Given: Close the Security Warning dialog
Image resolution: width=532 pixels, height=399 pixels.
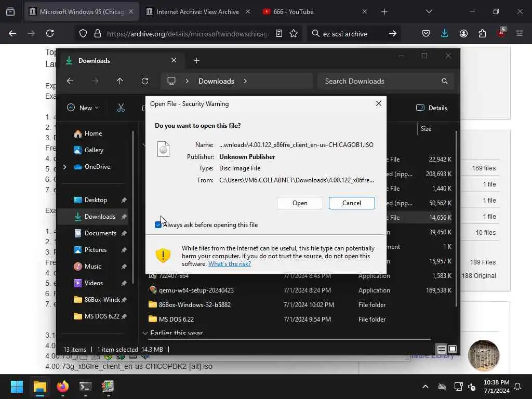Looking at the screenshot, I should click(379, 103).
